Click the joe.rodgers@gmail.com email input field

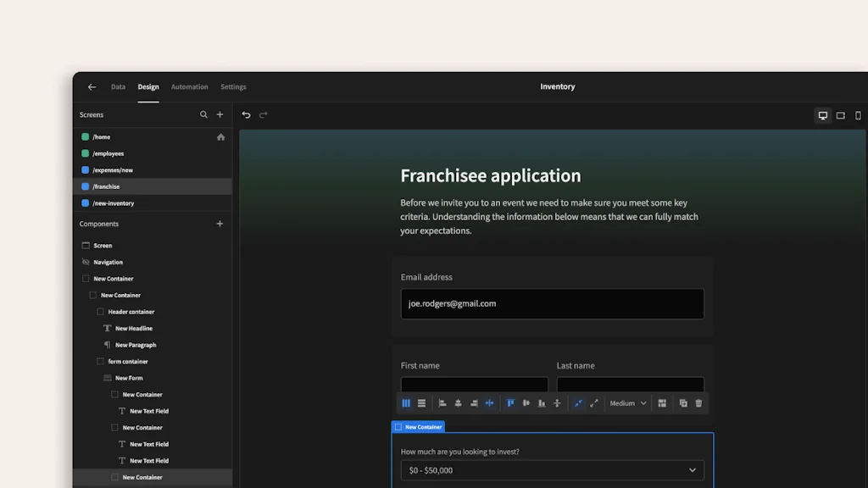[x=552, y=303]
